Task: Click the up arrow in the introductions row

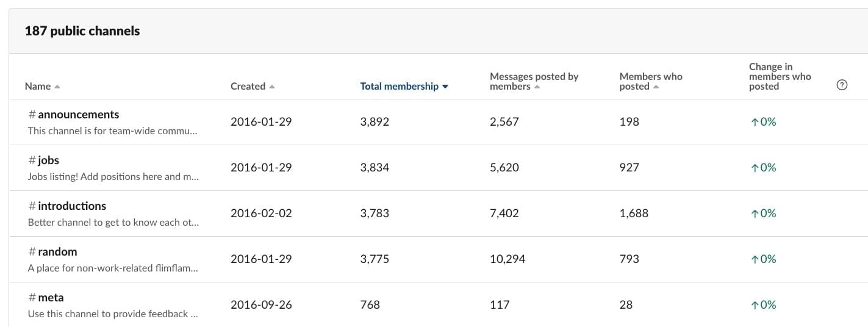Action: pos(755,214)
